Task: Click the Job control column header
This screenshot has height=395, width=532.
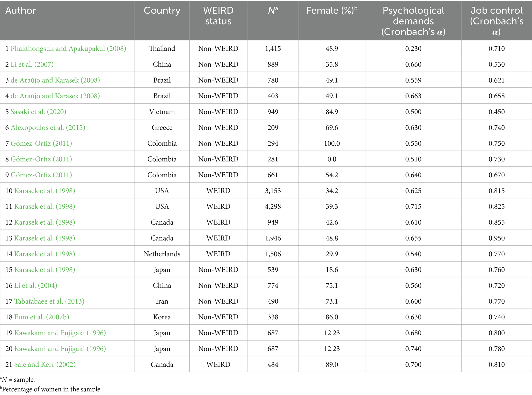Action: coord(496,21)
